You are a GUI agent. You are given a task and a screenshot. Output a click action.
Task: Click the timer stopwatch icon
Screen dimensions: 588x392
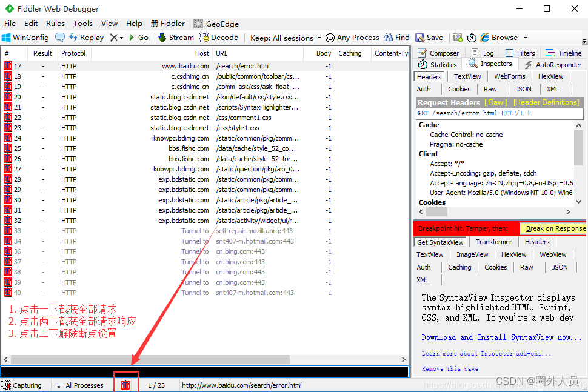point(472,38)
